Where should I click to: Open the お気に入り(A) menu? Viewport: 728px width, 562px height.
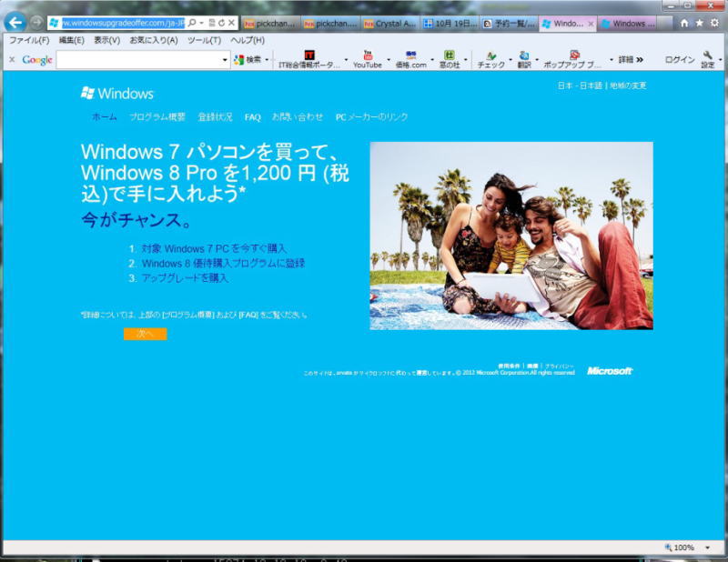click(154, 40)
